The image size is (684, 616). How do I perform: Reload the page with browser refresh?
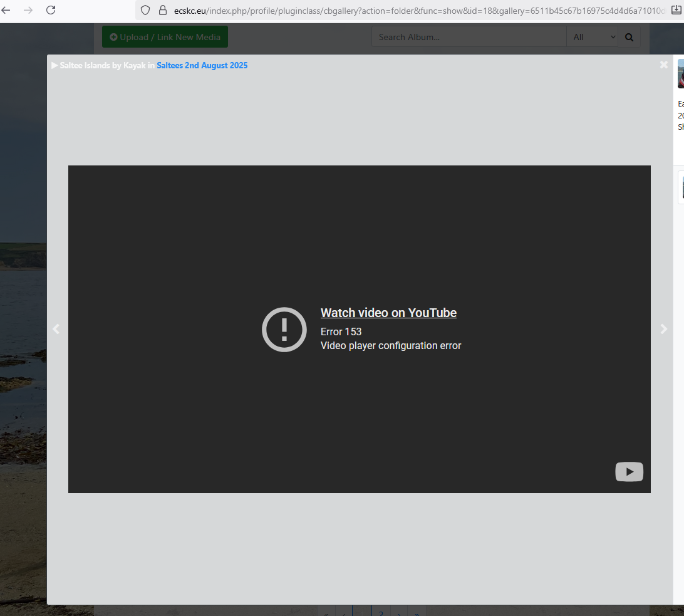click(51, 10)
